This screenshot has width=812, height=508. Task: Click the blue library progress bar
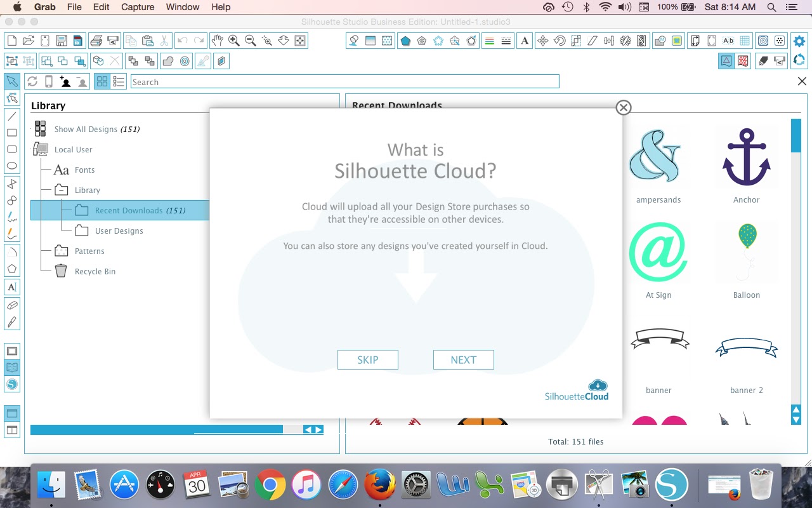[159, 429]
